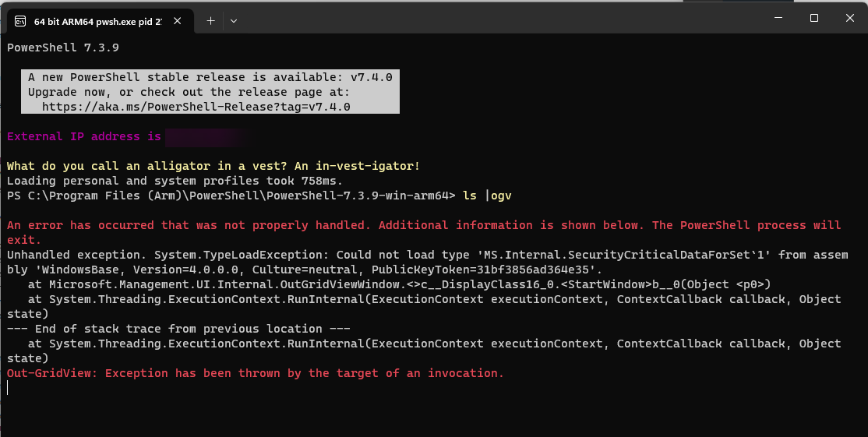This screenshot has width=868, height=437.
Task: Click 'Unhandled exception. System.TypeLoadException' line
Action: (x=427, y=255)
